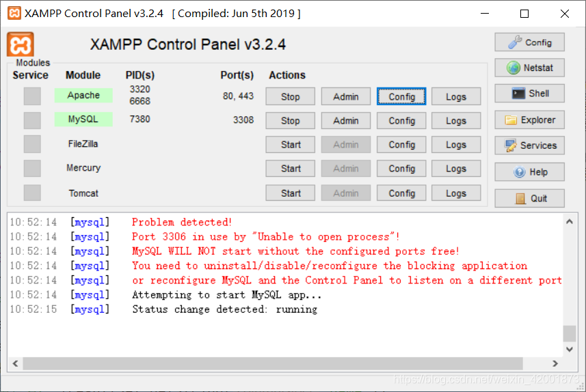Screen dimensions: 586x392
Task: Click the horizontal scrollbar thumb in log
Action: click(x=273, y=363)
